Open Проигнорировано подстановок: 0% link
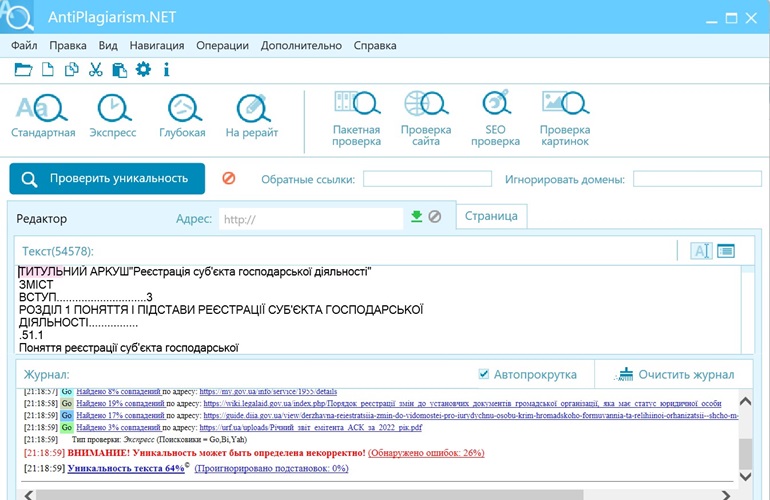 272,468
